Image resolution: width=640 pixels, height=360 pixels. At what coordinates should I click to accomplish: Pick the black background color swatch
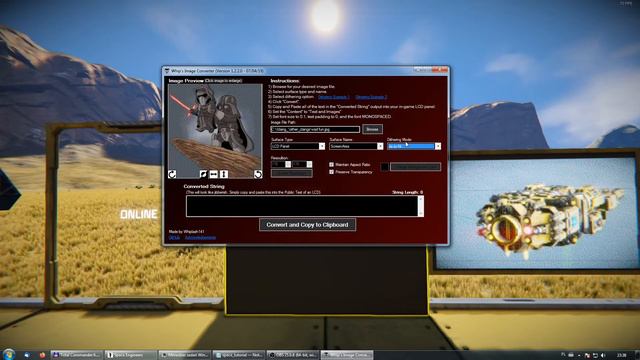pyautogui.click(x=384, y=167)
